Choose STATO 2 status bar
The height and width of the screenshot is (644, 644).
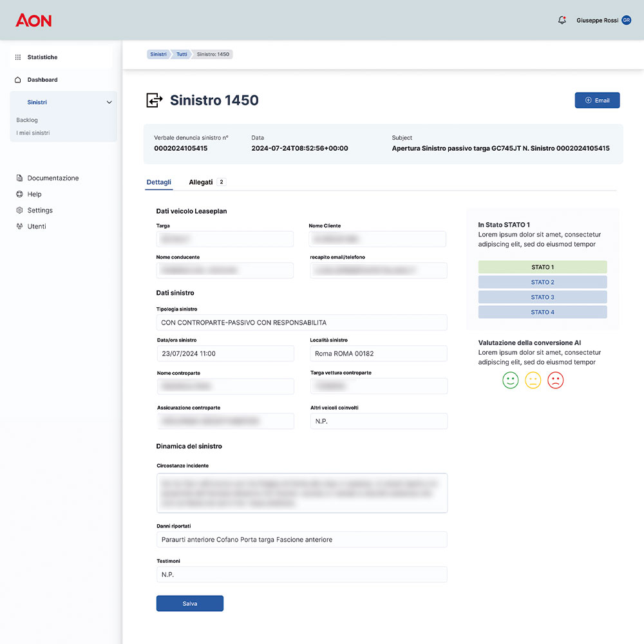point(542,282)
